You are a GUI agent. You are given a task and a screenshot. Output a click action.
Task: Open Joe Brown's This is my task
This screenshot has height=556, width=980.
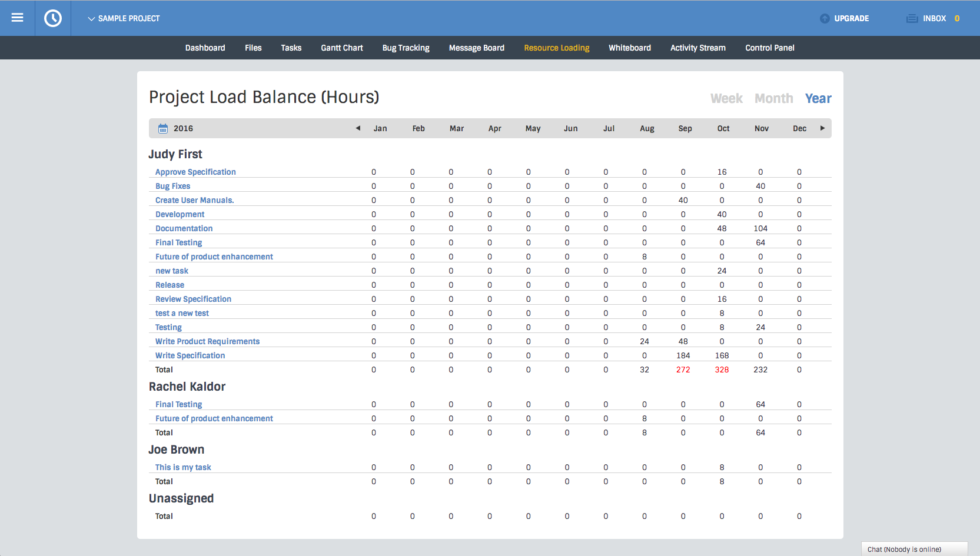coord(183,467)
